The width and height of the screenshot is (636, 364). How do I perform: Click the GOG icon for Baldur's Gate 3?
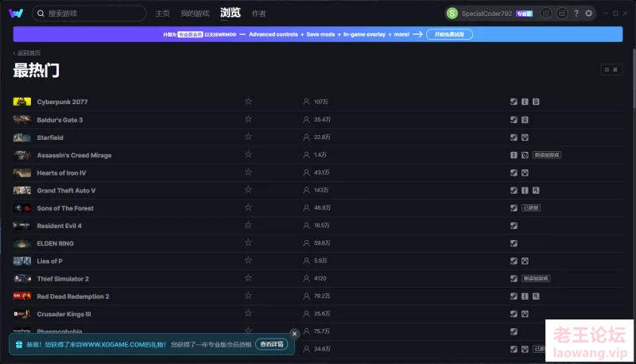pos(525,119)
